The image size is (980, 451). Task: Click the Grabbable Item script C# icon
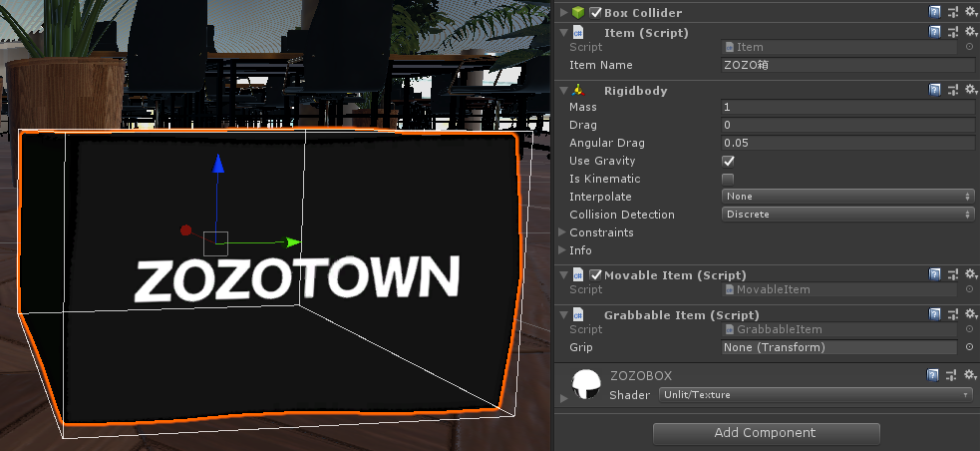click(x=579, y=314)
